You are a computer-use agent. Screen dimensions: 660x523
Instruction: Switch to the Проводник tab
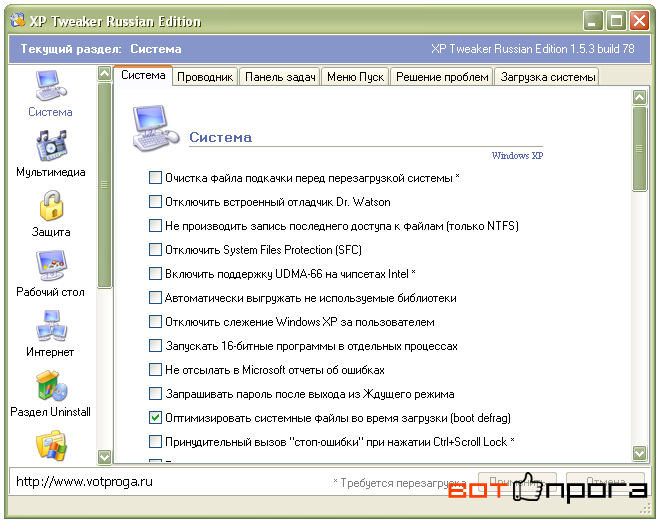[205, 77]
